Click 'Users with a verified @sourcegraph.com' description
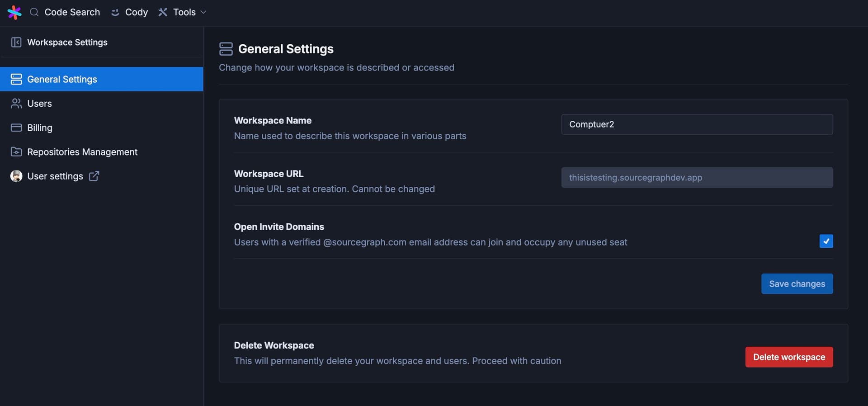The width and height of the screenshot is (868, 406). tap(430, 242)
